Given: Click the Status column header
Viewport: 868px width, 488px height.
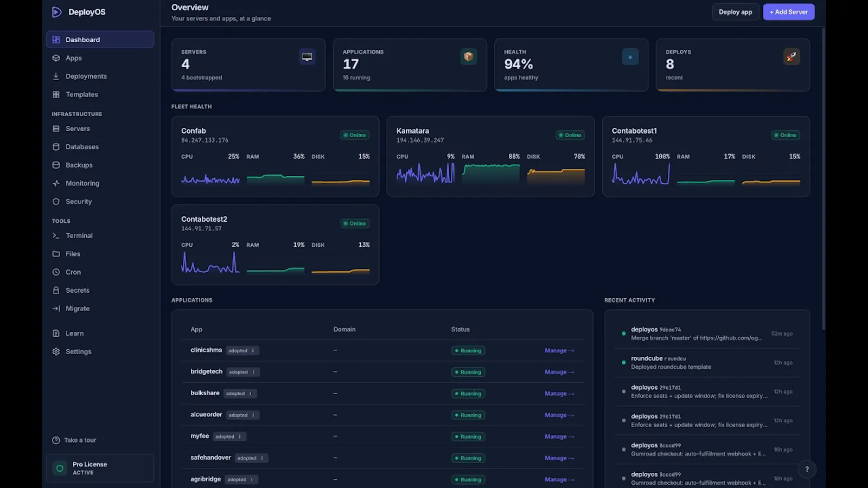Looking at the screenshot, I should pos(461,329).
